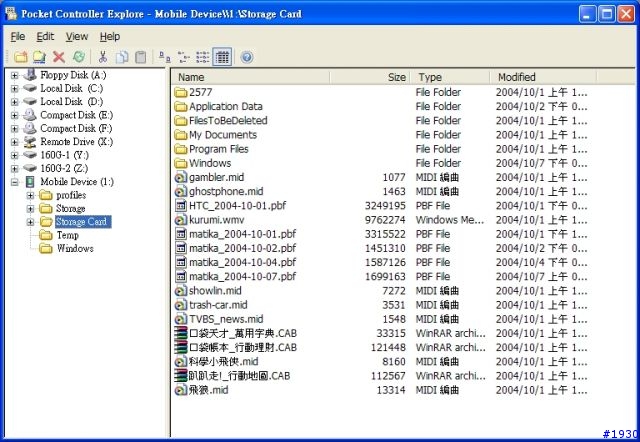Expand the Storage Card folder node
This screenshot has width=640, height=442.
click(30, 222)
